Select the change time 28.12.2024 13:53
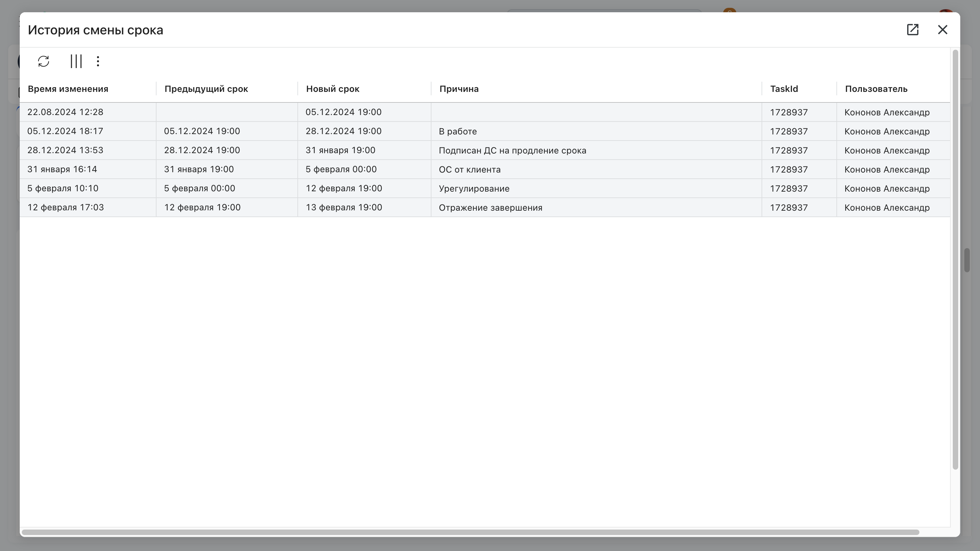 (x=65, y=150)
